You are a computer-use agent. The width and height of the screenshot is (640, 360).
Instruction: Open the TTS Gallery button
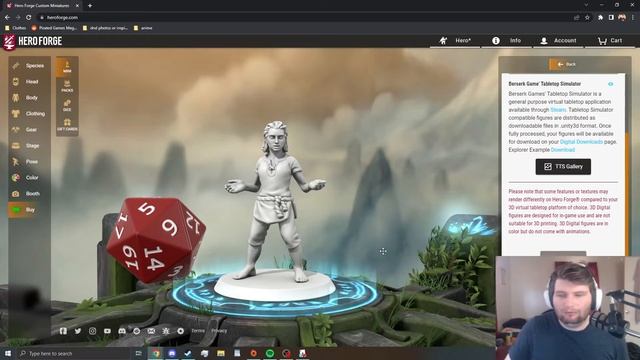click(563, 167)
